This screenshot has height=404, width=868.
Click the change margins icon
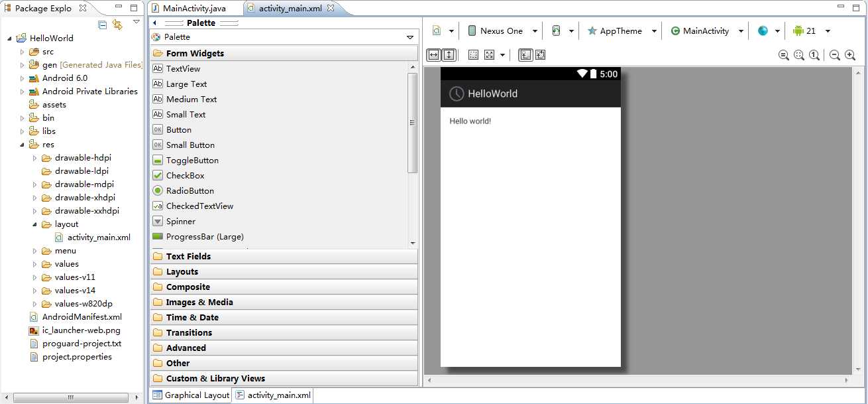(473, 55)
